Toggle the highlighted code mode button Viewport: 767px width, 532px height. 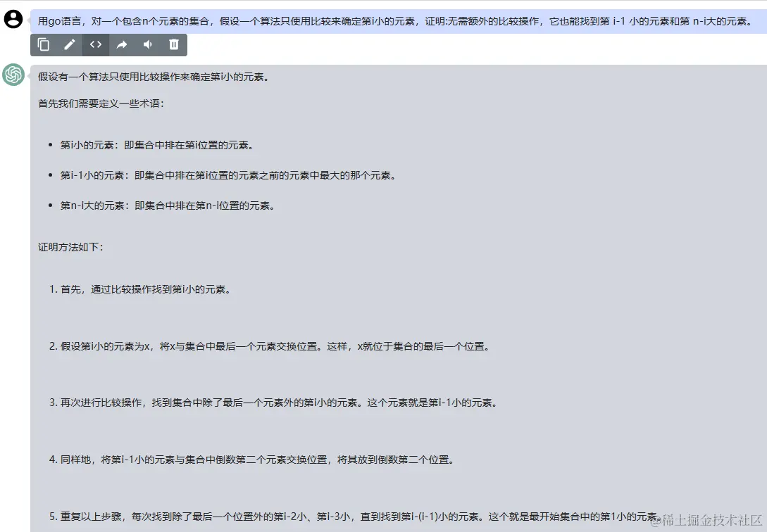coord(96,44)
